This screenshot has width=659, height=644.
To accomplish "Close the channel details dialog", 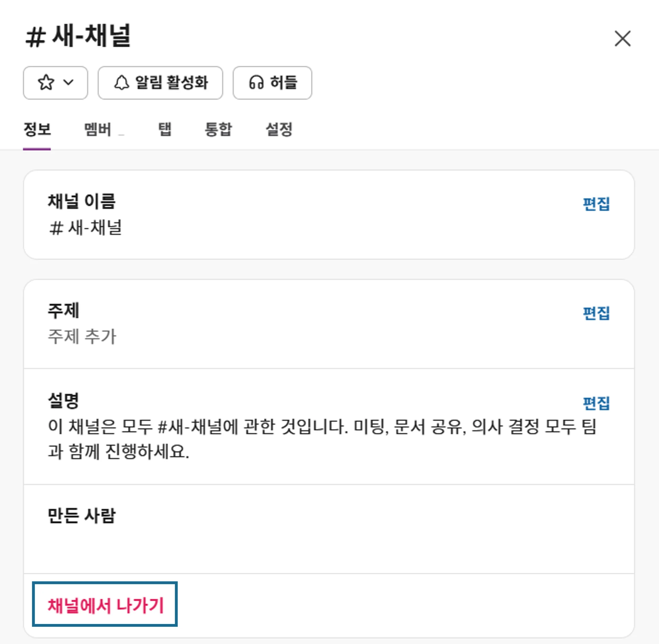I will tap(622, 38).
